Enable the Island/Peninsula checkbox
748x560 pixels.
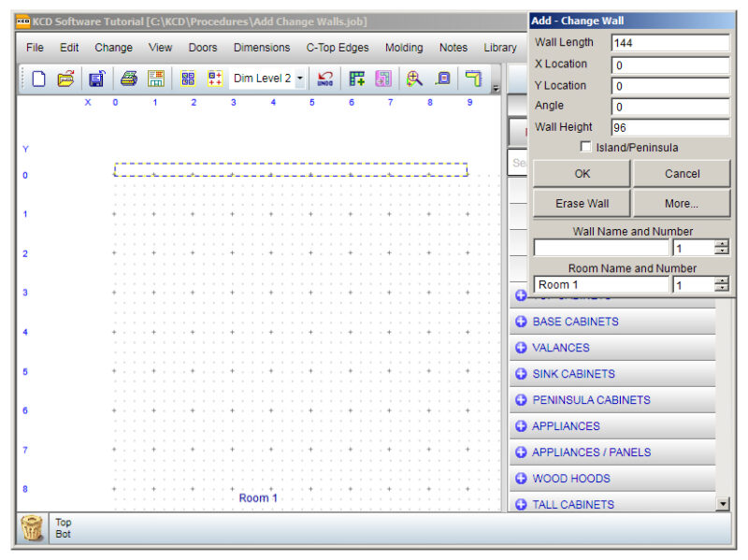[x=586, y=148]
